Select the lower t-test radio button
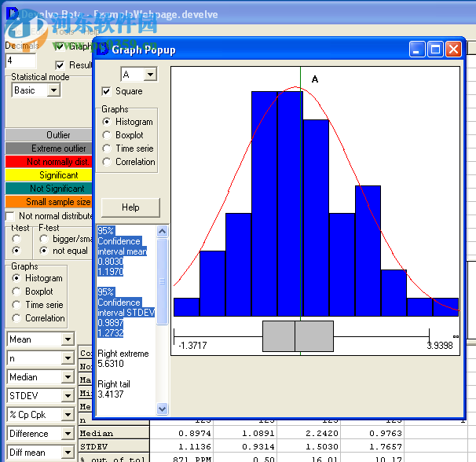 16,251
